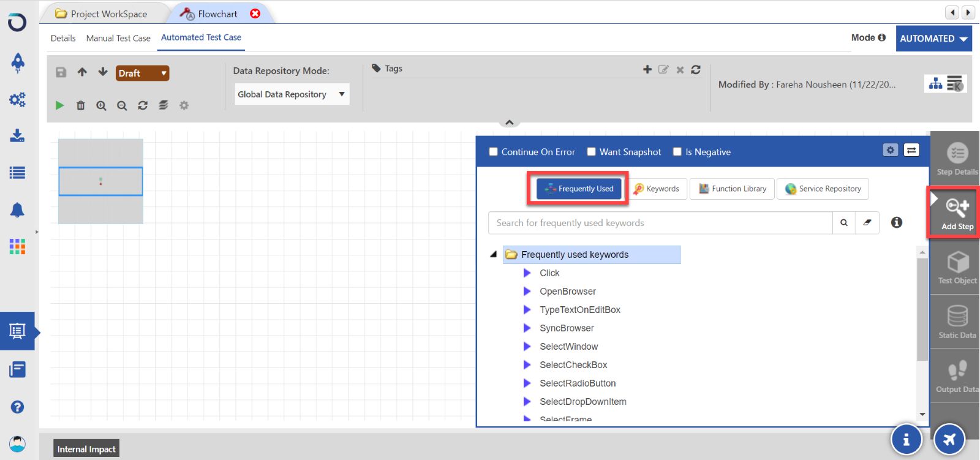Viewport: 980px width, 460px height.
Task: Click Internal Impact button
Action: tap(86, 449)
